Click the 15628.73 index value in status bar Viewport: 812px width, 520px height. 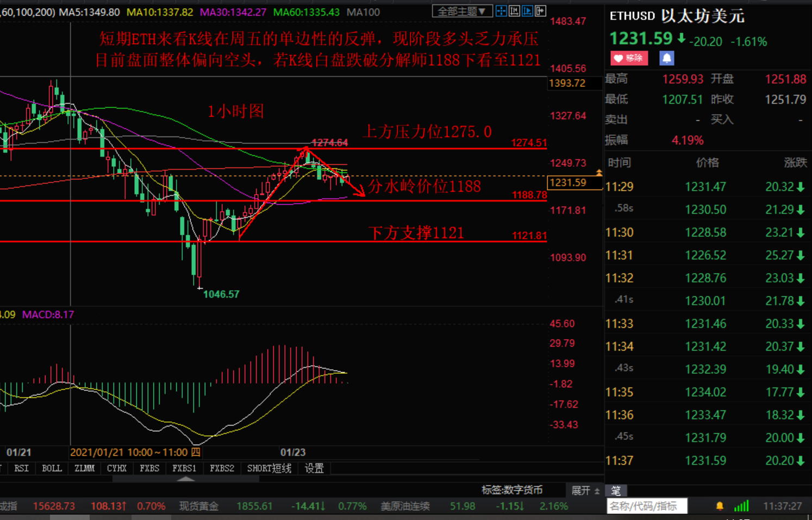click(54, 506)
